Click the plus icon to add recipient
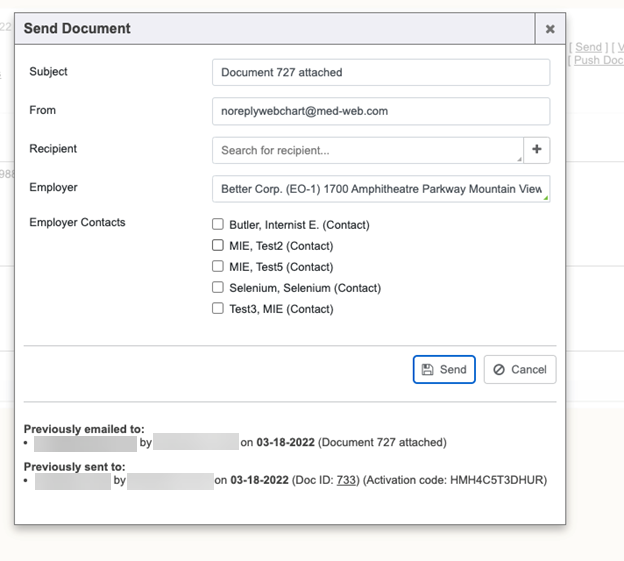Image resolution: width=624 pixels, height=561 pixels. pos(537,150)
